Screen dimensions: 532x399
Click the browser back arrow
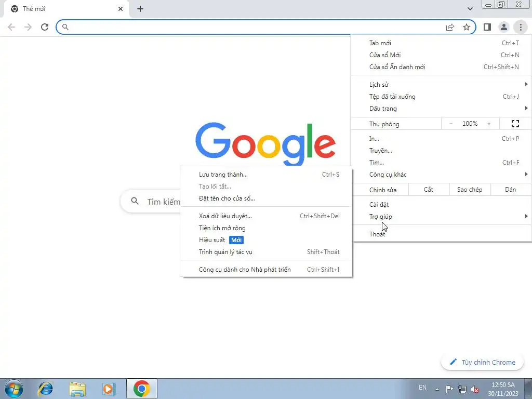pyautogui.click(x=11, y=27)
